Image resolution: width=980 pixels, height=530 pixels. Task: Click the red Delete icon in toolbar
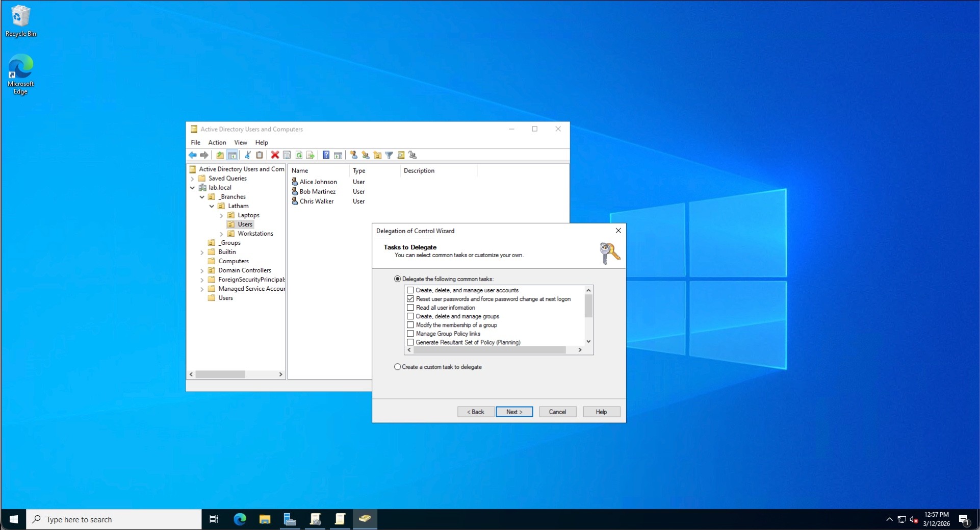coord(275,155)
